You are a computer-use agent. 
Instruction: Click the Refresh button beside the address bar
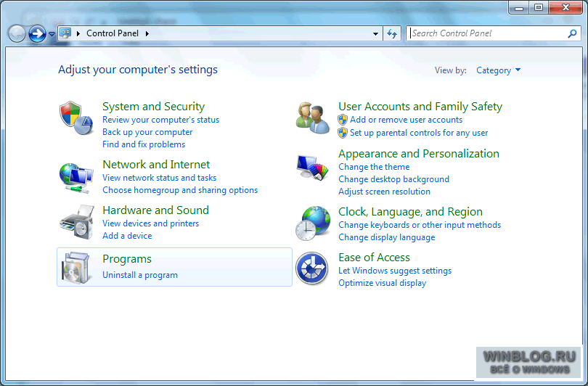tap(392, 33)
